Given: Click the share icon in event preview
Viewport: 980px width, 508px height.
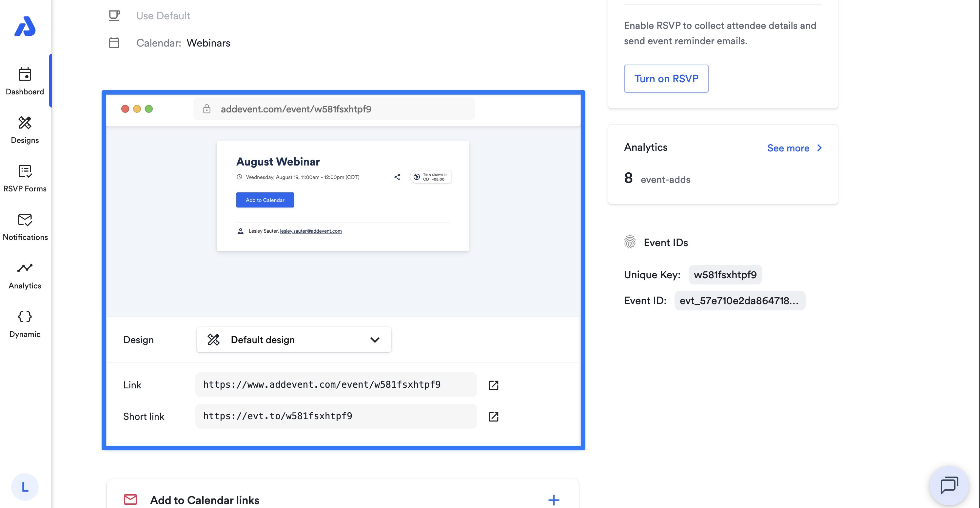Looking at the screenshot, I should coord(397,177).
